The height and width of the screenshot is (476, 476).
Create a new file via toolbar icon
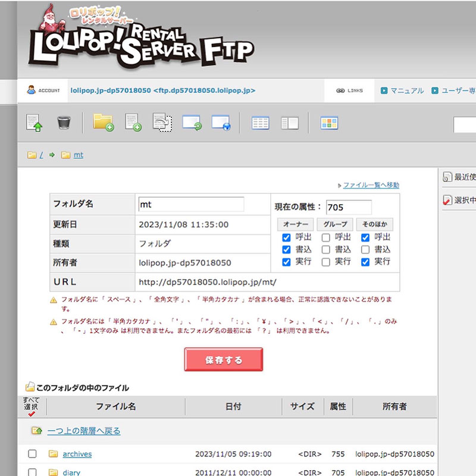click(x=132, y=123)
